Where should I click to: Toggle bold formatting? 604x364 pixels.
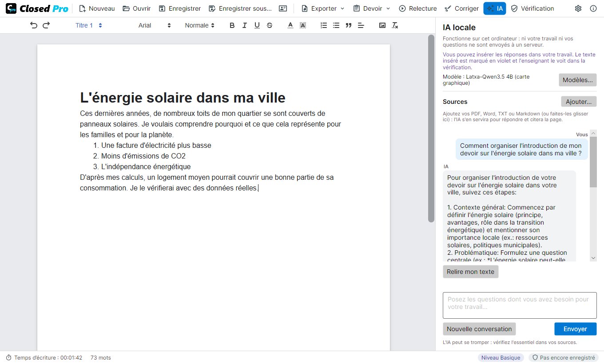click(x=232, y=25)
